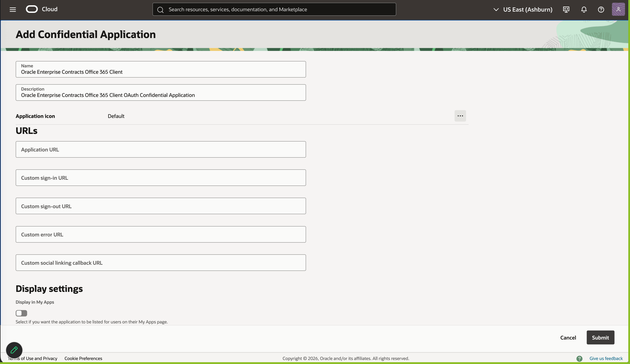The image size is (630, 364).
Task: Open the help question mark menu
Action: click(x=601, y=9)
